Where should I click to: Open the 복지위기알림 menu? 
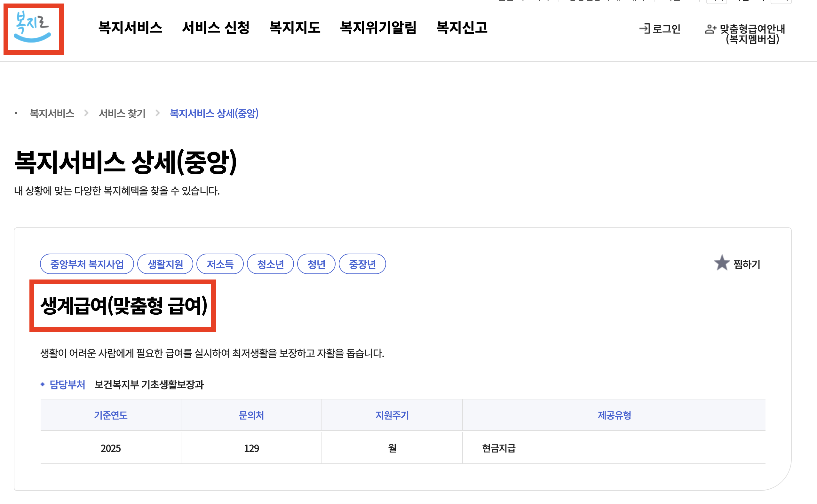378,28
